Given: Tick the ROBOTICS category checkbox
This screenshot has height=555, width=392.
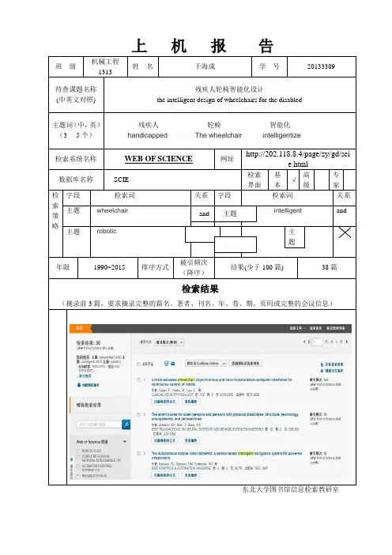Looking at the screenshot, I should pos(77,451).
